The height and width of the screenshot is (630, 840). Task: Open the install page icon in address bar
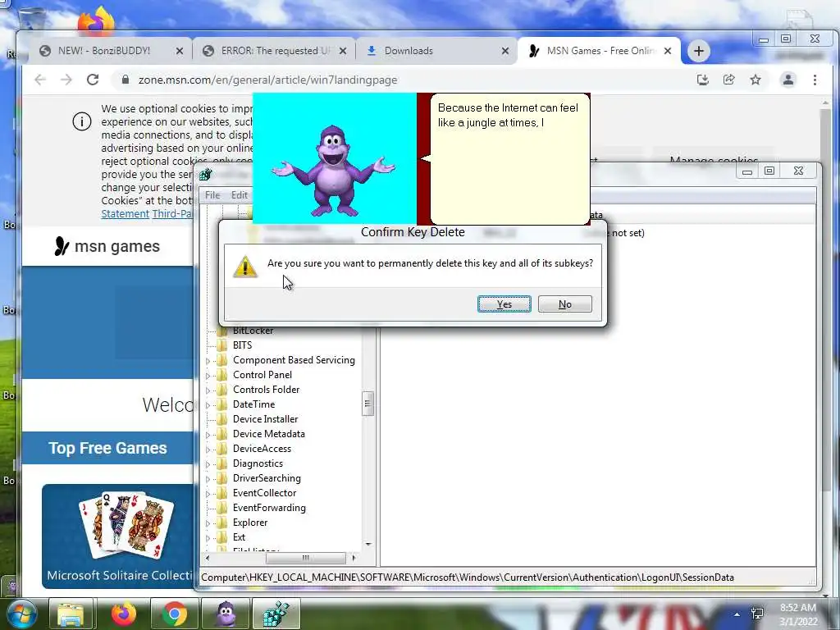point(703,80)
